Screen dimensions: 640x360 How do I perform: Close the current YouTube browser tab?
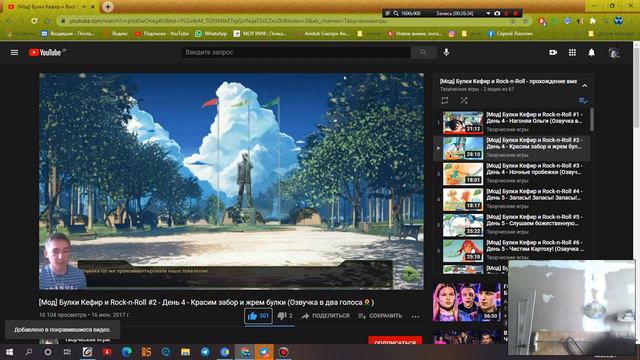(93, 7)
